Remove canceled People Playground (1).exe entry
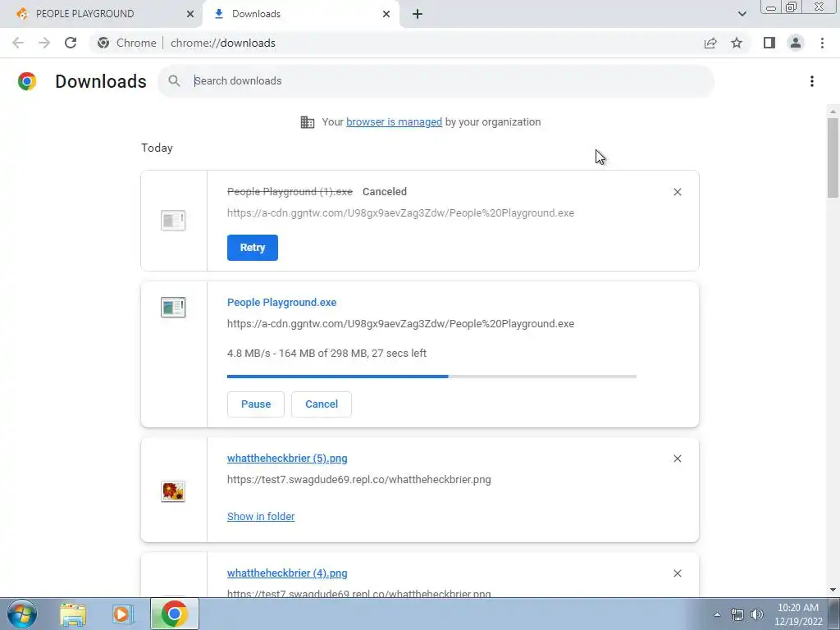The height and width of the screenshot is (630, 840). (x=677, y=192)
